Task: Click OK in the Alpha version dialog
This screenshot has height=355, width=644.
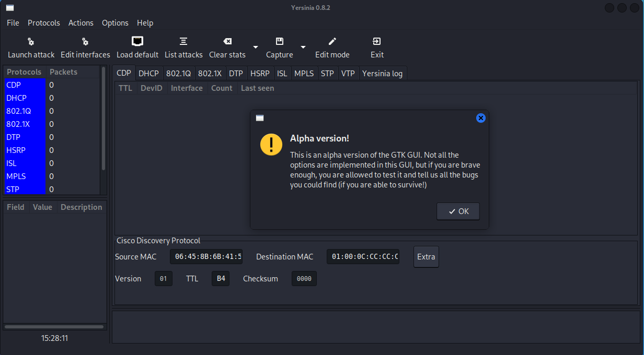Action: [x=458, y=211]
